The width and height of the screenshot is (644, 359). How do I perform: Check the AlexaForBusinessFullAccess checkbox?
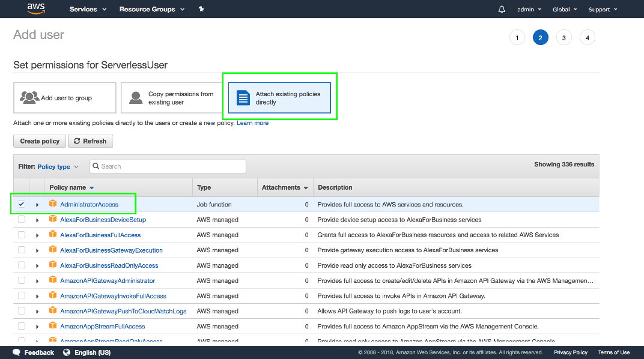pyautogui.click(x=22, y=235)
